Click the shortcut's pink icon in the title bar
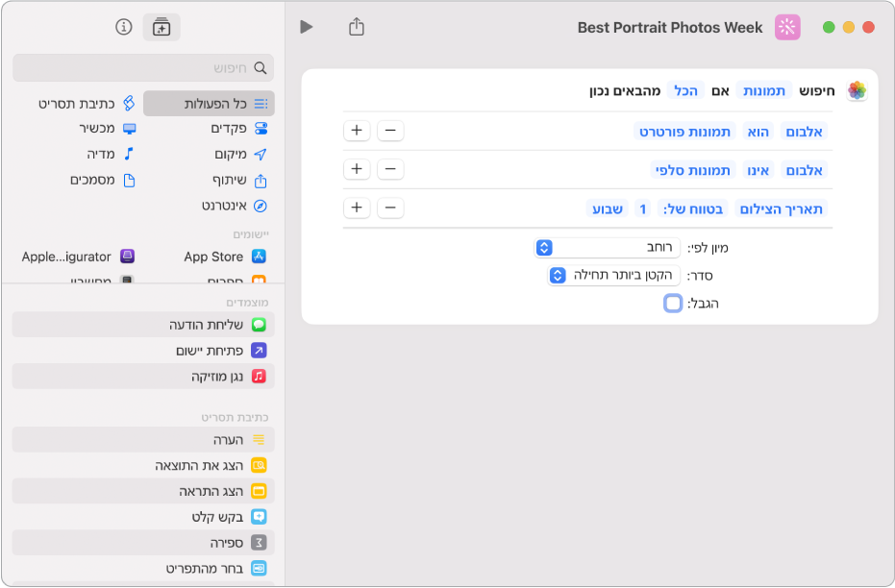895x588 pixels. pyautogui.click(x=787, y=27)
